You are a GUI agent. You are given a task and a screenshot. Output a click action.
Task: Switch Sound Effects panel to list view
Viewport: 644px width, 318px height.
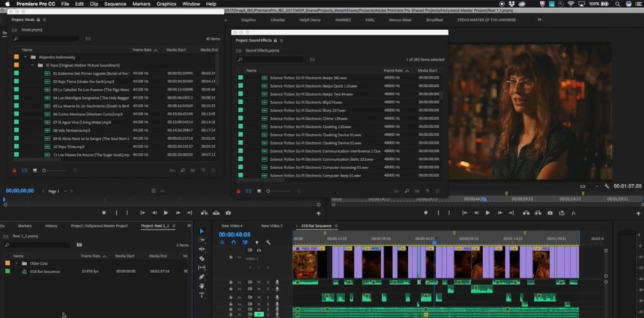249,192
